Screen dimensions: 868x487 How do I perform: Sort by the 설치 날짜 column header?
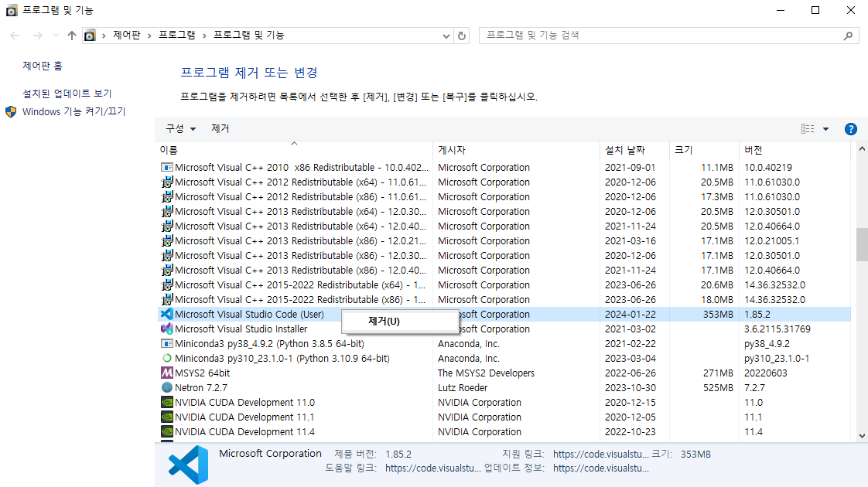pos(634,150)
